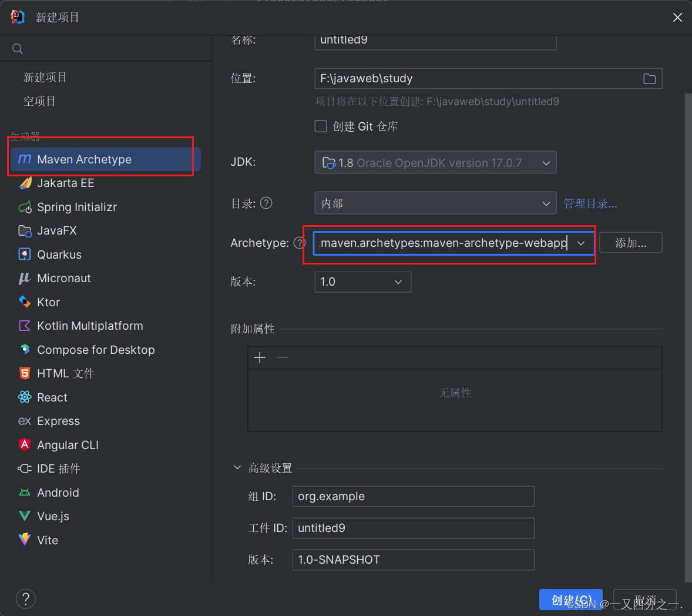Open the archetype 版本 1.0 dropdown
This screenshot has height=616, width=692.
[363, 282]
